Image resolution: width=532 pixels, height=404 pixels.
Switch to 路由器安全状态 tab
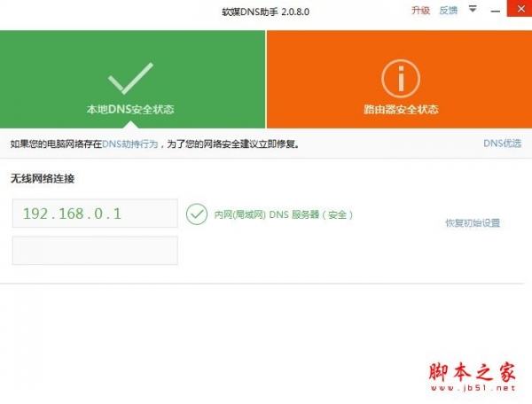pos(400,80)
